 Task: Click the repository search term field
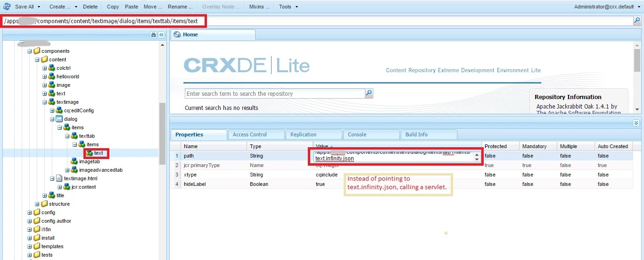coord(275,93)
